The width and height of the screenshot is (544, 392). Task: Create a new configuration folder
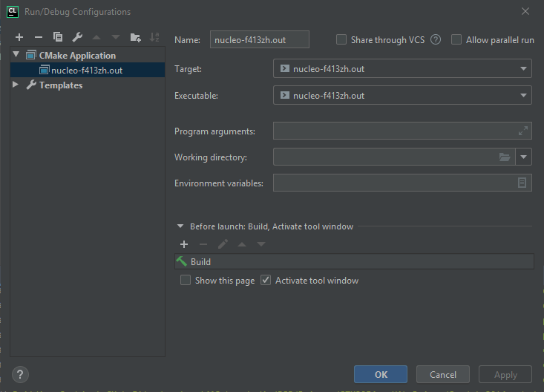135,37
